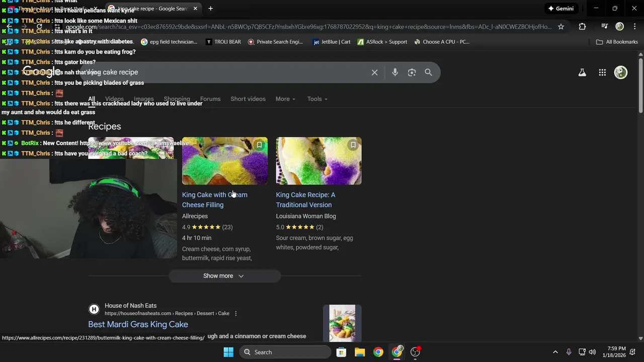Click the Windows taskbar Search box
The height and width of the screenshot is (362, 644).
[x=286, y=352]
